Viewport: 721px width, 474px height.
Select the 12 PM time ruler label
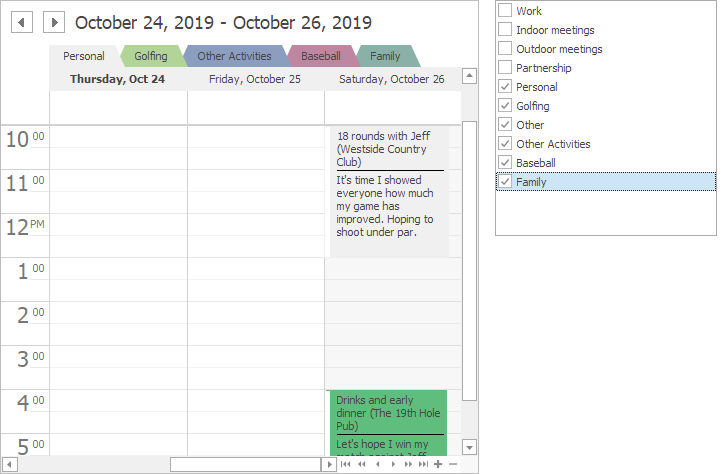pyautogui.click(x=25, y=227)
